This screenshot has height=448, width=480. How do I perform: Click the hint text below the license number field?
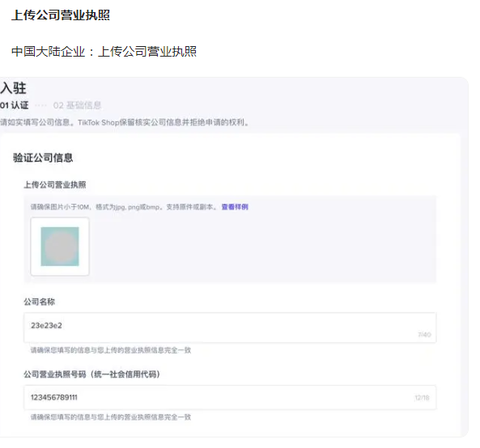(x=111, y=417)
